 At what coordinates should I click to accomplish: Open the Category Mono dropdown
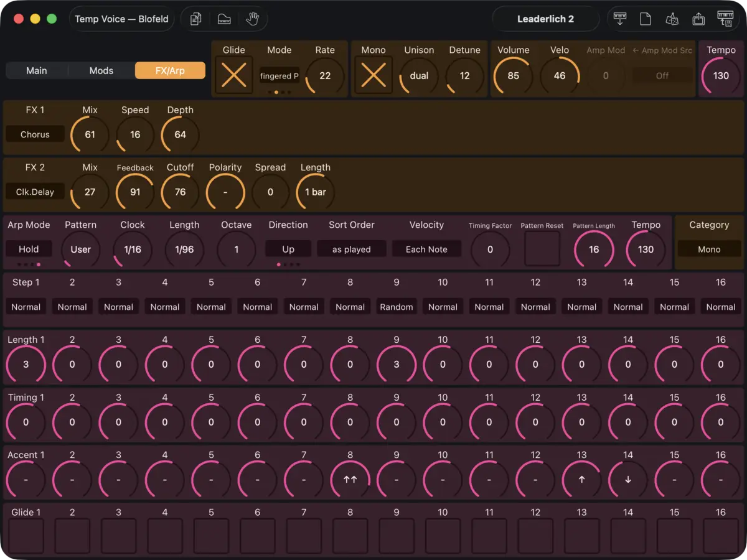(709, 249)
